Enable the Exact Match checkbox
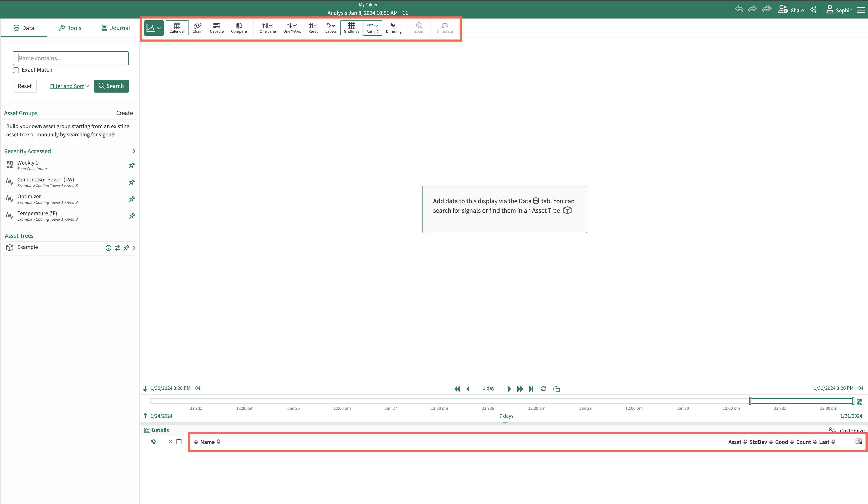Screen dimensions: 868x504 coord(16,70)
